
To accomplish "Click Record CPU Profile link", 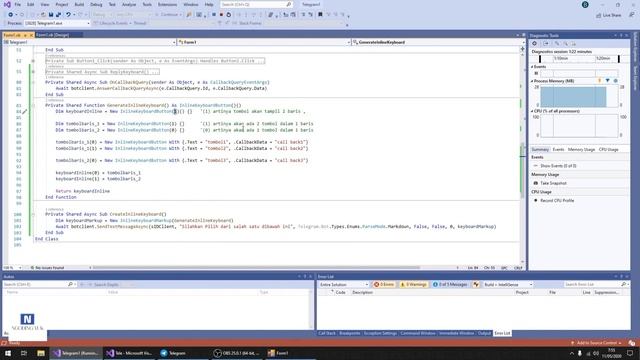I will (x=557, y=200).
